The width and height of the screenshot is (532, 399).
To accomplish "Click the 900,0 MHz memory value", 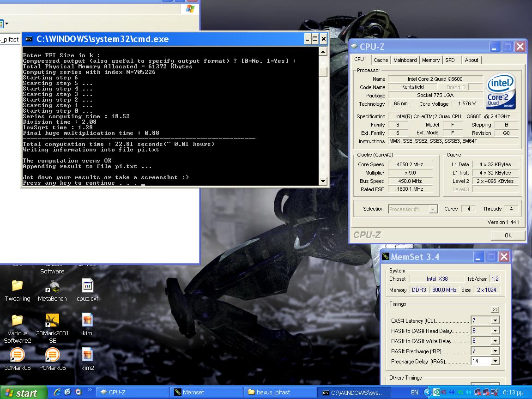I will (444, 290).
